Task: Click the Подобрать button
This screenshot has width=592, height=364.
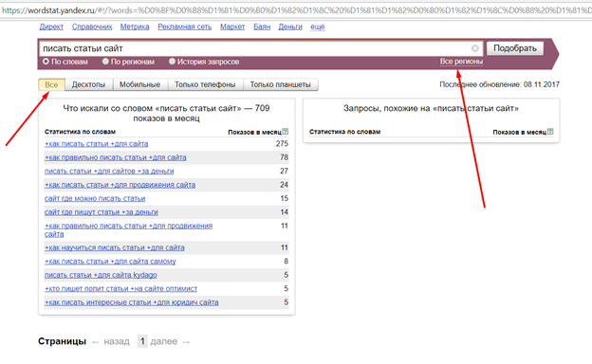Action: pos(515,48)
